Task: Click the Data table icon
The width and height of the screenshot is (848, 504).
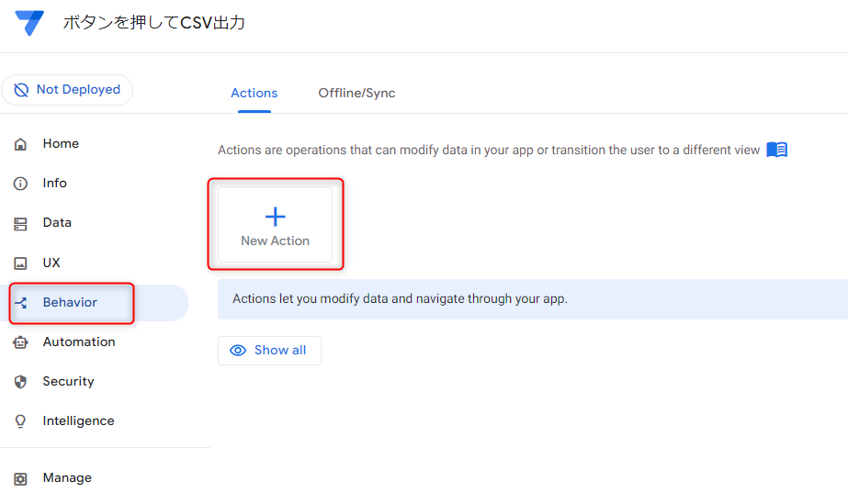Action: point(20,224)
